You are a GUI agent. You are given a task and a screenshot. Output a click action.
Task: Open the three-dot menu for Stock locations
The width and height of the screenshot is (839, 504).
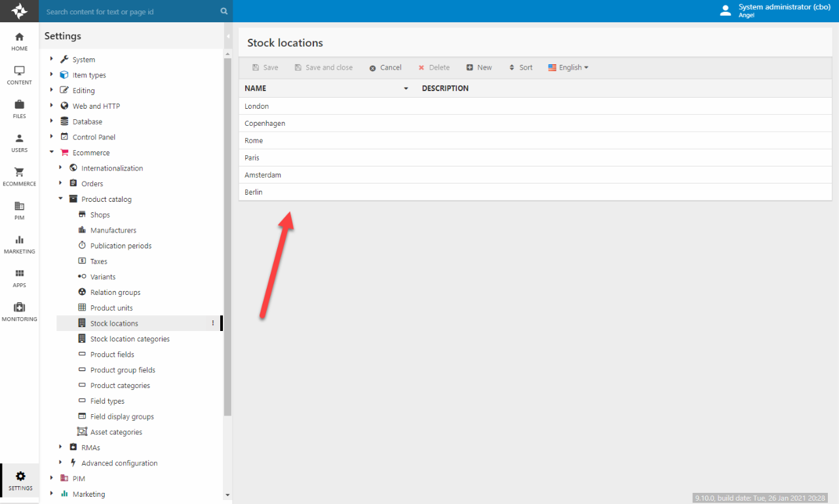(x=213, y=323)
